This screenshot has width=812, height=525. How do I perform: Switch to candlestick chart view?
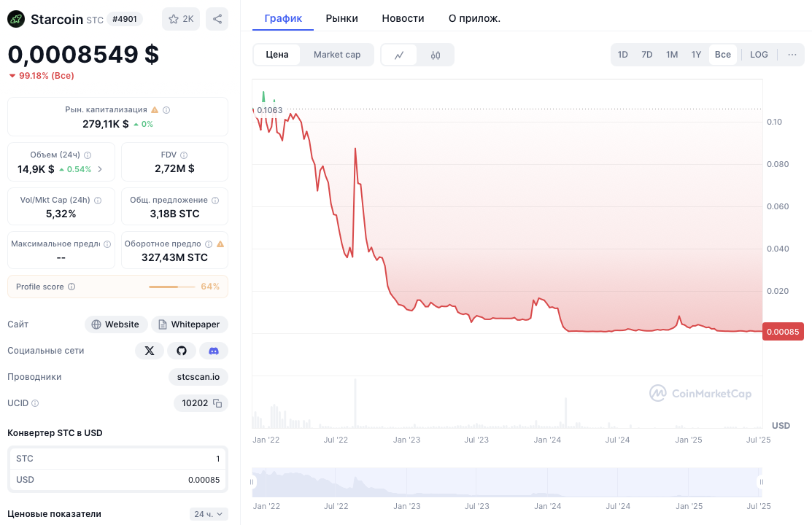436,55
